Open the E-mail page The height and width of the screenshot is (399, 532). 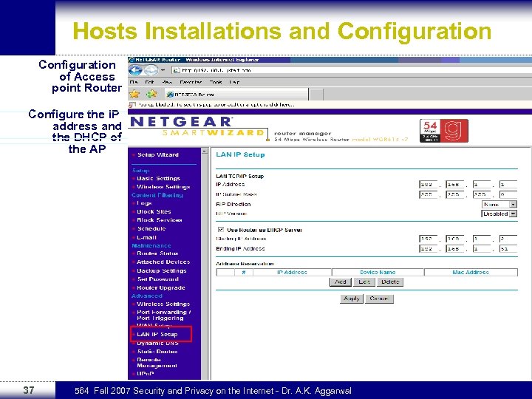coord(146,237)
